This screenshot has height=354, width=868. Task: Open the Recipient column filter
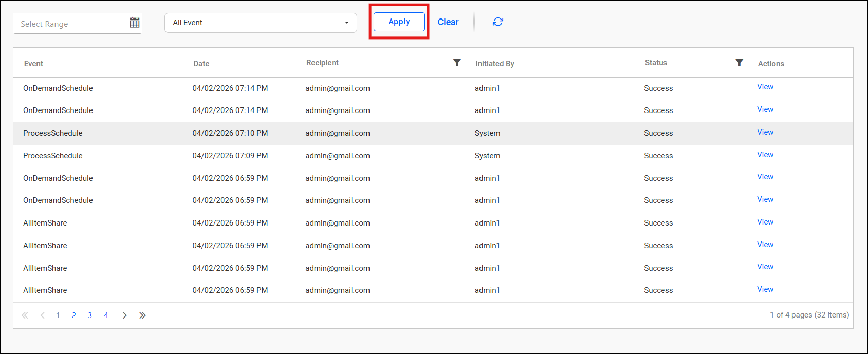tap(457, 63)
